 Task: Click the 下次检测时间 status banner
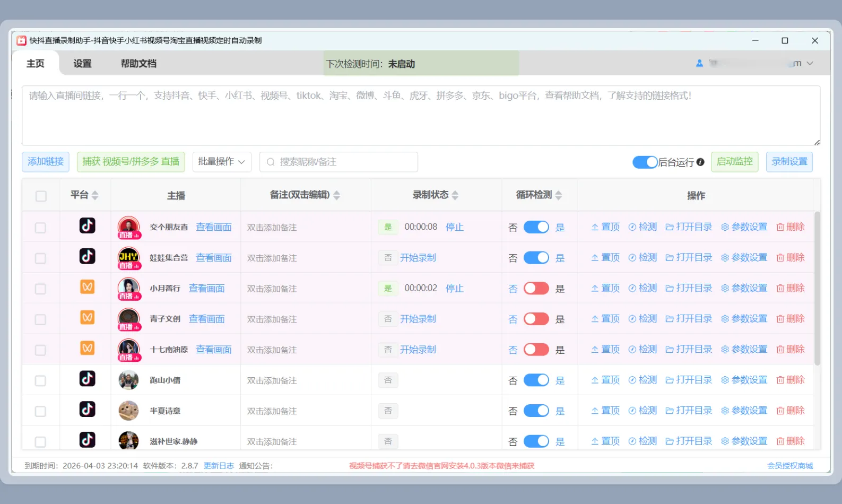[x=421, y=64]
